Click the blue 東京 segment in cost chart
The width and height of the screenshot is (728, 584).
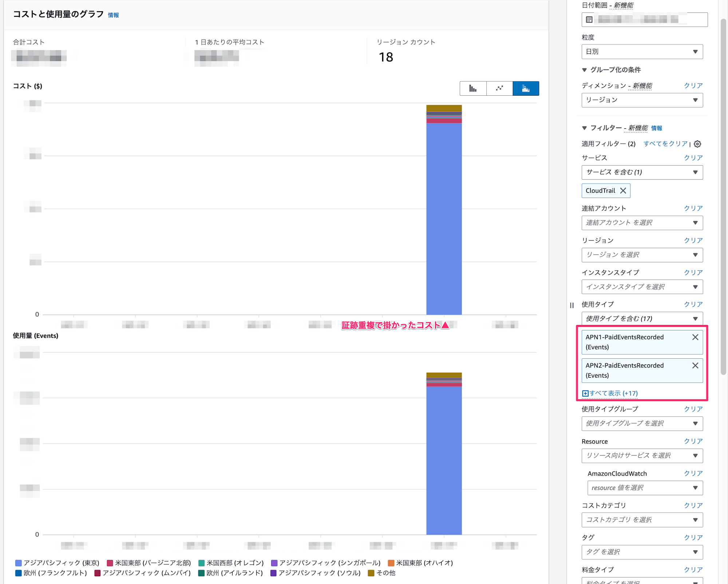point(444,219)
